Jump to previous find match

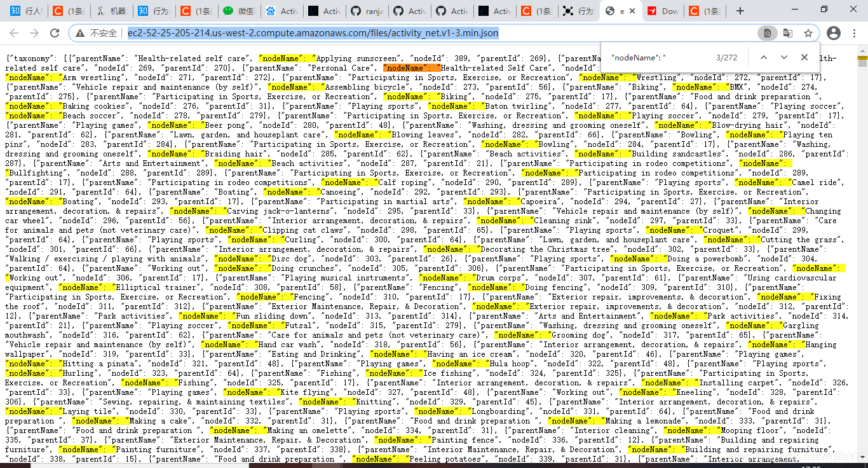tap(764, 57)
